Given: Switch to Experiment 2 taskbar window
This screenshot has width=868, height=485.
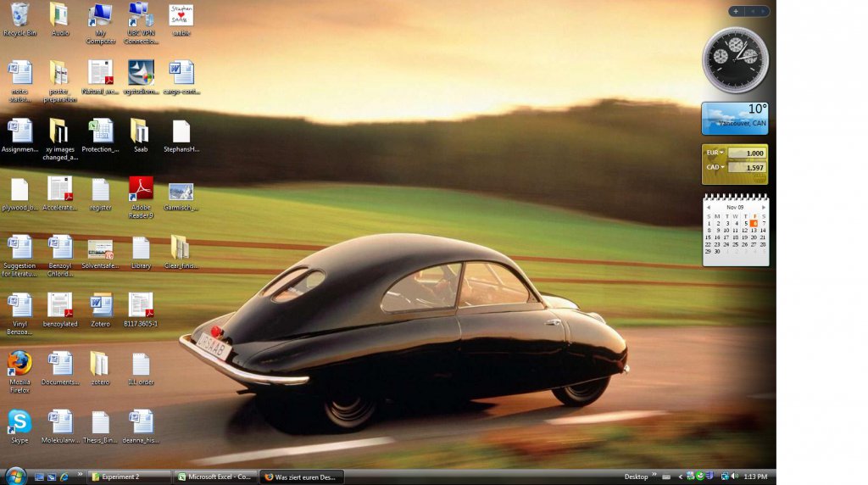Looking at the screenshot, I should pyautogui.click(x=129, y=477).
